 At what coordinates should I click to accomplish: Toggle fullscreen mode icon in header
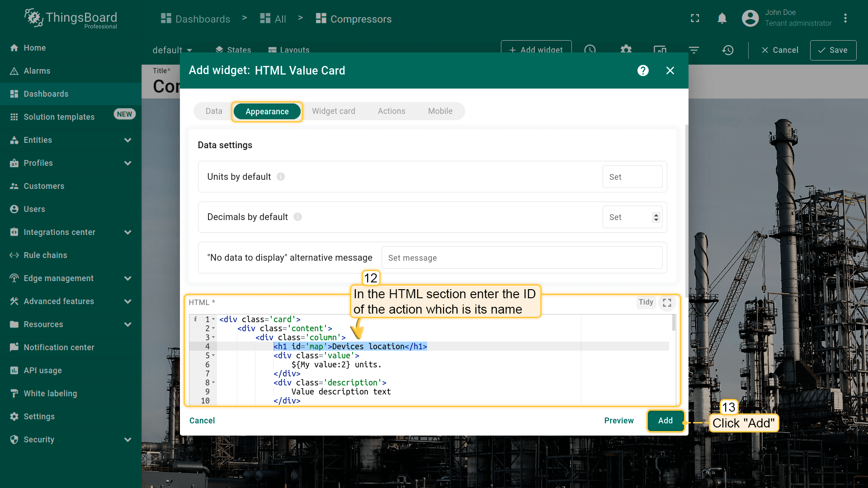(x=695, y=19)
